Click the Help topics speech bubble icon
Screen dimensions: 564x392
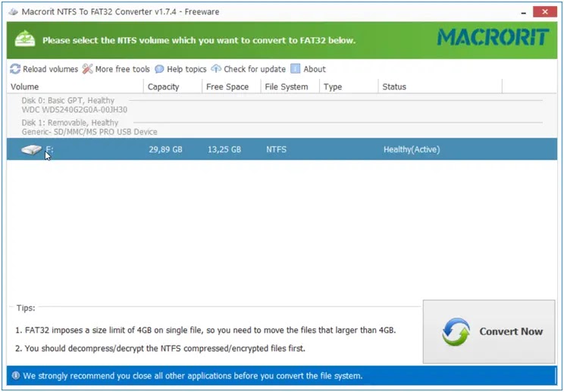(159, 69)
